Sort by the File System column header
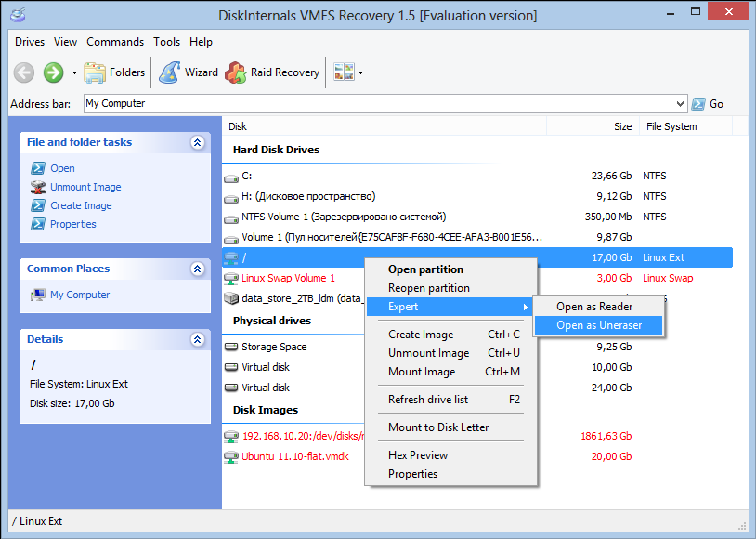Viewport: 756px width, 539px height. point(685,126)
